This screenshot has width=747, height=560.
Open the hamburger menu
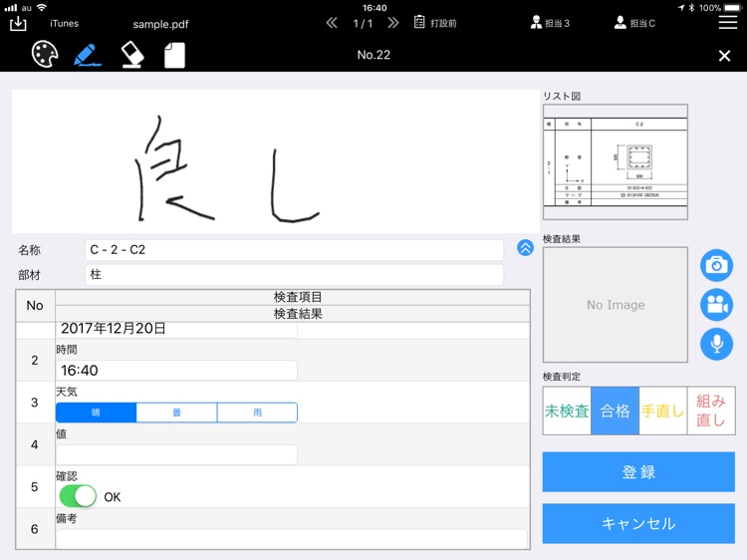coord(727,22)
